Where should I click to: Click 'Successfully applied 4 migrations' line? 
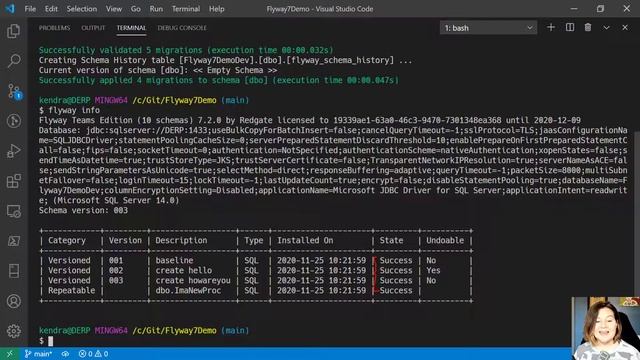tap(218, 80)
